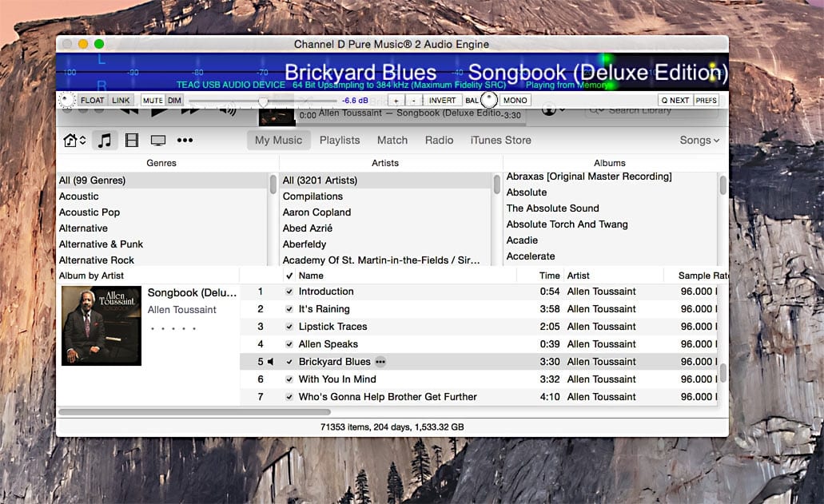Toggle MUTE in Pure Music
This screenshot has height=504, width=824.
(x=153, y=101)
